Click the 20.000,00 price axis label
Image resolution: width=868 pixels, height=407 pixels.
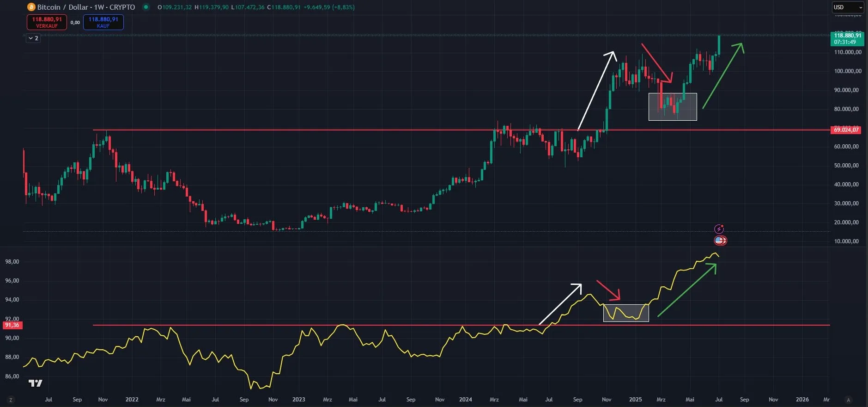[847, 222]
